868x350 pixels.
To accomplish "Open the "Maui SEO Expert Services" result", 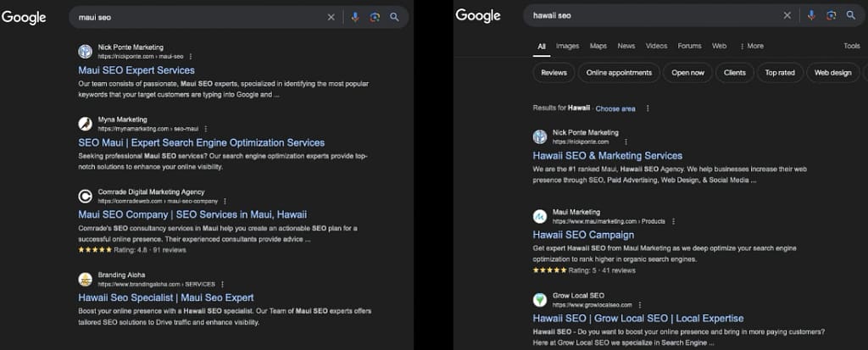I will point(136,70).
